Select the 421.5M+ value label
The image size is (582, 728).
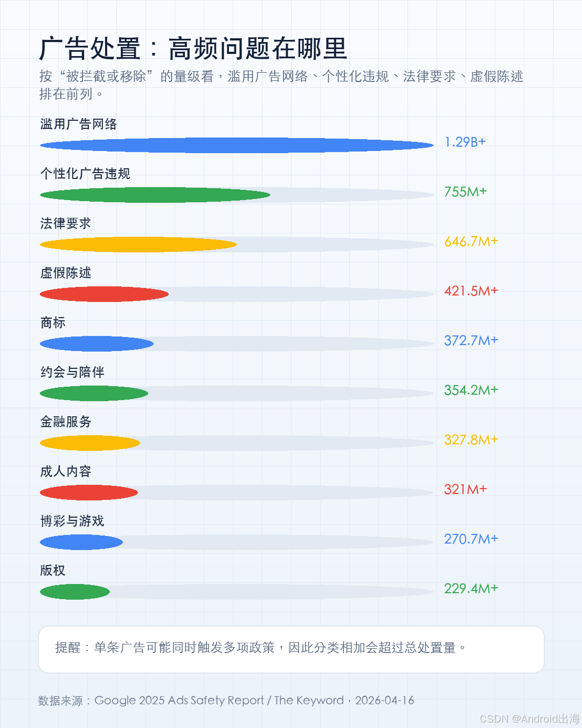471,291
